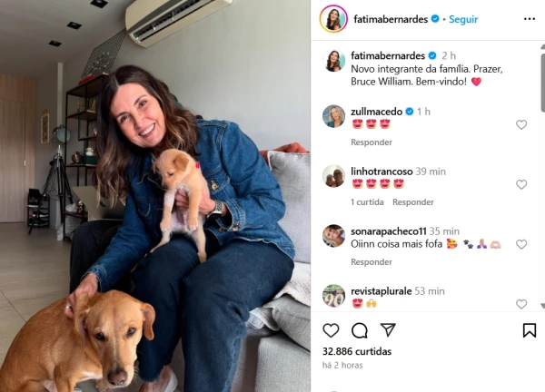
Task: Visit revistaplurale username link
Action: pyautogui.click(x=381, y=291)
